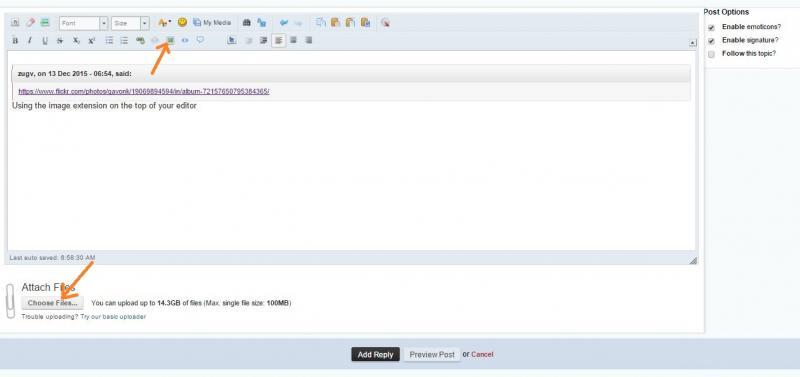Toggle italic text formatting
The height and width of the screenshot is (377, 800).
click(30, 41)
